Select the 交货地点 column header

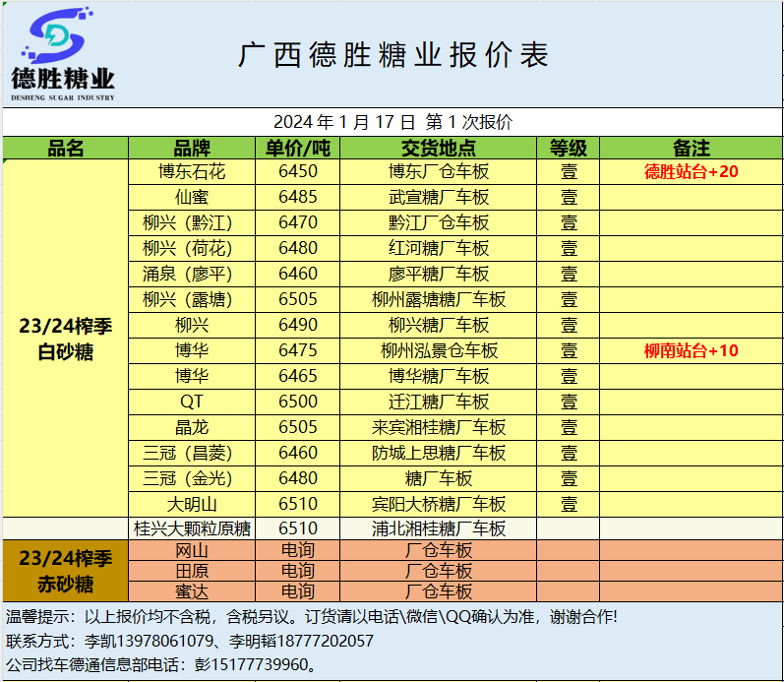(x=439, y=149)
